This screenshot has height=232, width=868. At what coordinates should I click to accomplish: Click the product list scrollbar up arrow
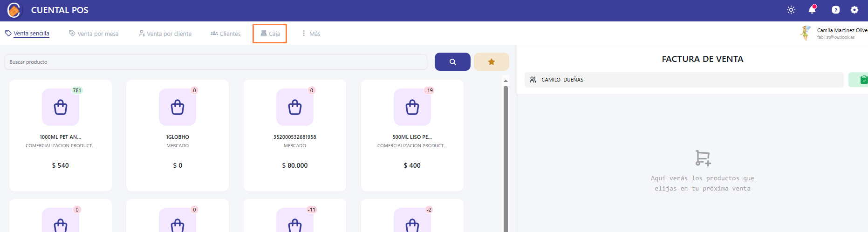point(506,81)
